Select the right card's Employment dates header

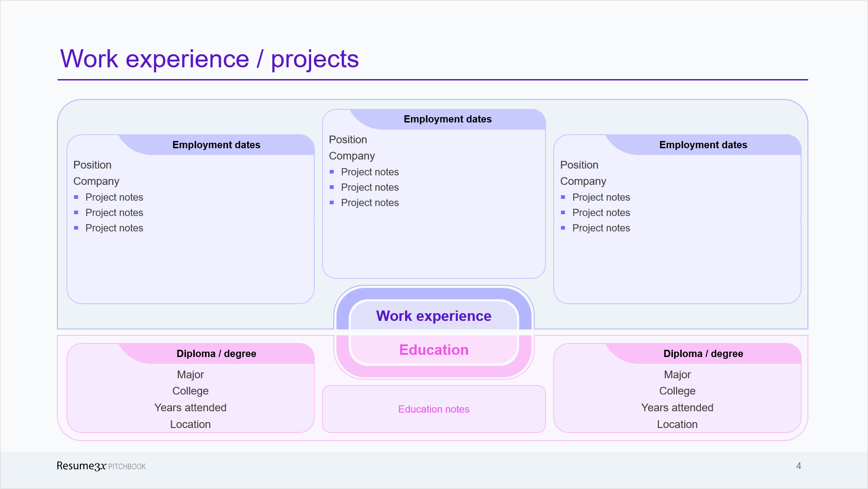(703, 145)
